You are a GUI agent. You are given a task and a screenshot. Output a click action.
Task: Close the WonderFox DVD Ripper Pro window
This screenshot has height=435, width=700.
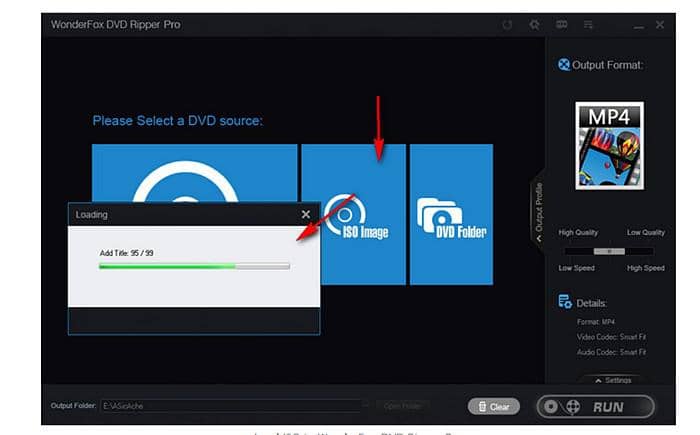click(x=660, y=25)
